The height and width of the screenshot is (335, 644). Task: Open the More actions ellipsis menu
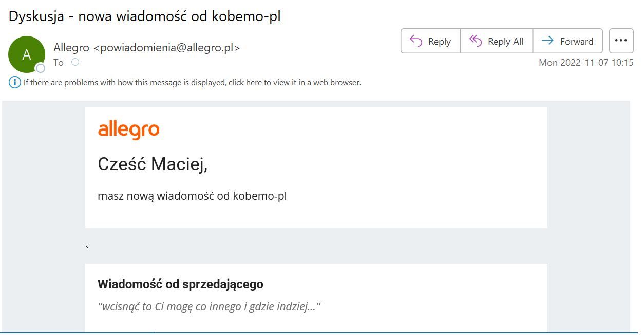[621, 41]
